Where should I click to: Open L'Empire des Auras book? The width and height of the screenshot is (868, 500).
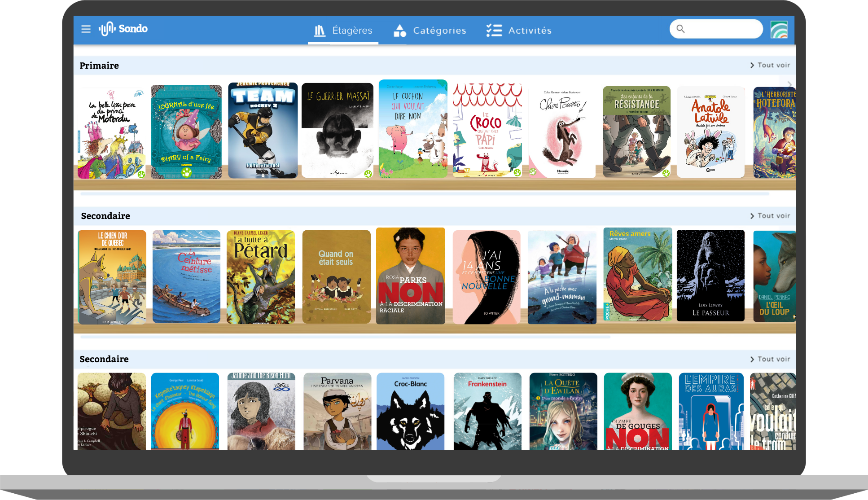pos(711,411)
